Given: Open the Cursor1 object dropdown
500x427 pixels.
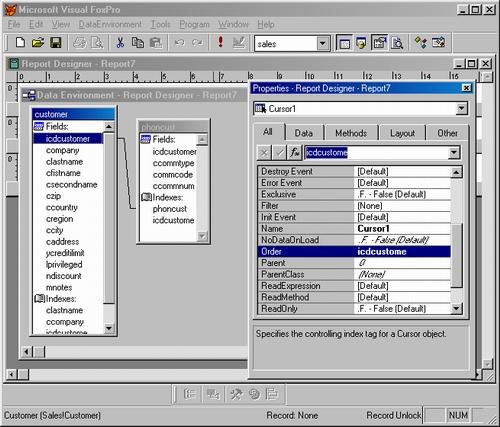Looking at the screenshot, I should 462,109.
